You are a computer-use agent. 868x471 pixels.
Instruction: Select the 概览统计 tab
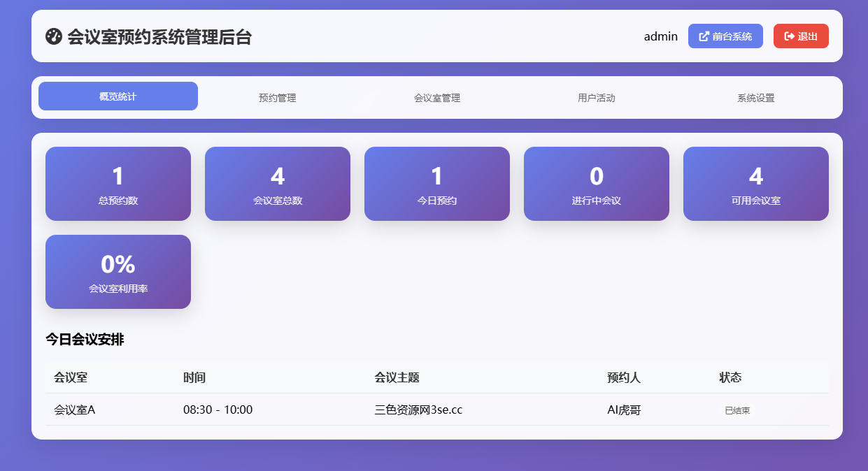(118, 96)
